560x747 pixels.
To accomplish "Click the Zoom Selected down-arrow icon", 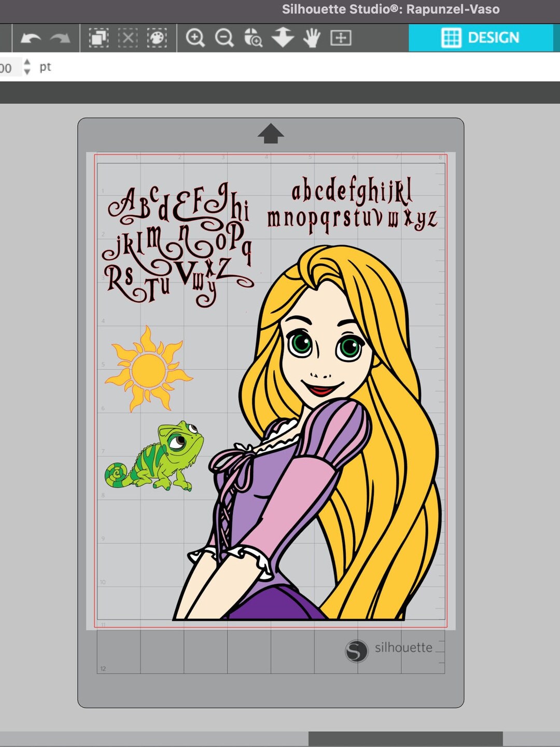I will click(282, 37).
